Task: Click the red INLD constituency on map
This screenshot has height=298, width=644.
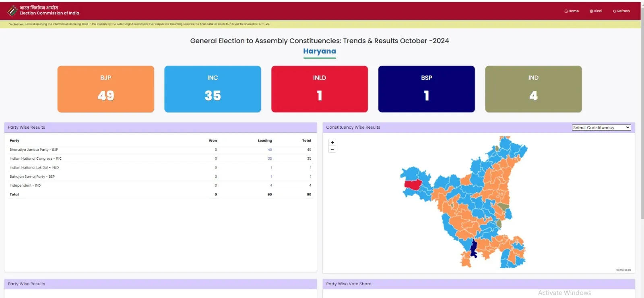Action: point(413,185)
